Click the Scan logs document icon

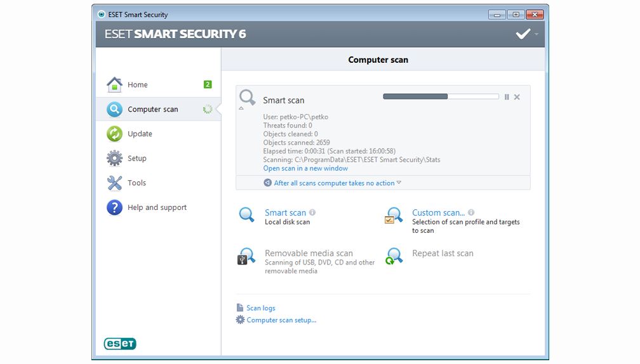pyautogui.click(x=240, y=308)
